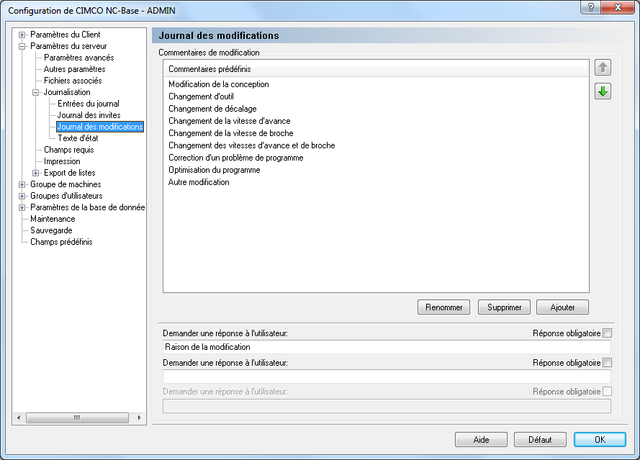Image resolution: width=640 pixels, height=460 pixels.
Task: Open Fichiers associés settings
Action: click(x=73, y=80)
